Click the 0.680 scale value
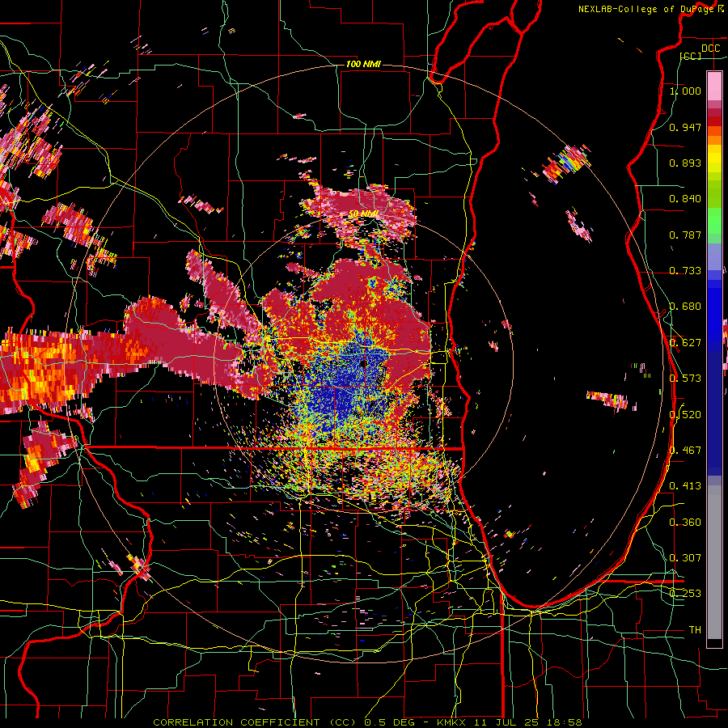Image resolution: width=728 pixels, height=728 pixels. click(685, 307)
